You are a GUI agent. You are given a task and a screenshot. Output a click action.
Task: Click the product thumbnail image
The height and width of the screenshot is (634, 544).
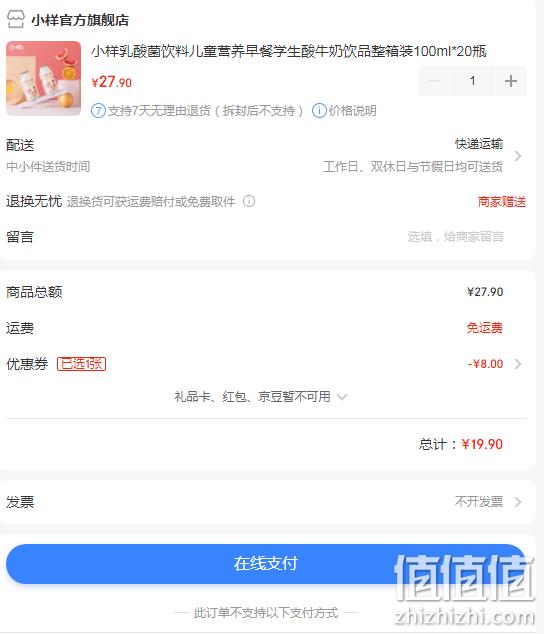coord(43,78)
